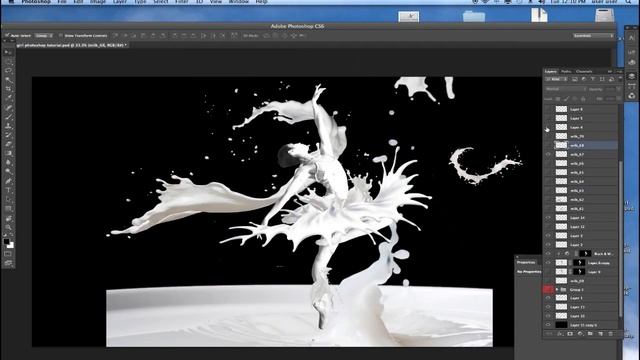The height and width of the screenshot is (360, 640).
Task: Expand the Group 1 folder
Action: point(557,289)
